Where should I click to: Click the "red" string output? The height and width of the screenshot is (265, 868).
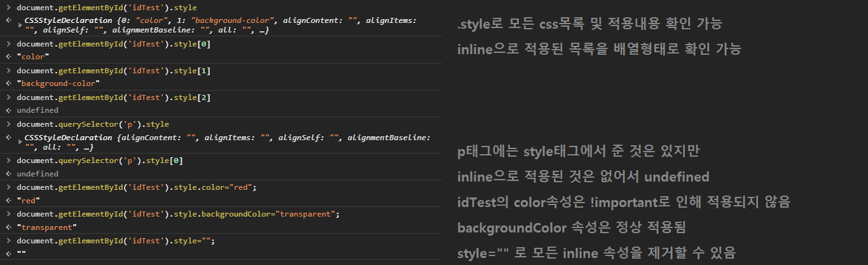(x=29, y=201)
